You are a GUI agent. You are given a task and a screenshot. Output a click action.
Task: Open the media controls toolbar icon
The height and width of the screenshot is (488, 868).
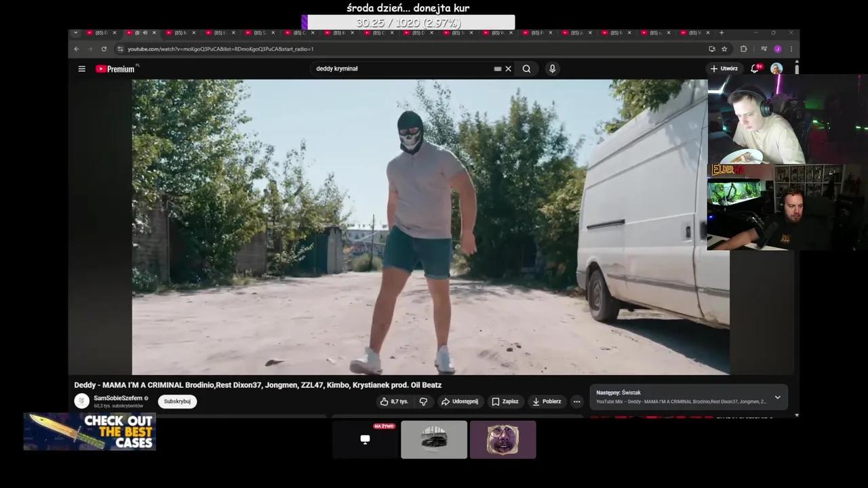click(x=764, y=49)
